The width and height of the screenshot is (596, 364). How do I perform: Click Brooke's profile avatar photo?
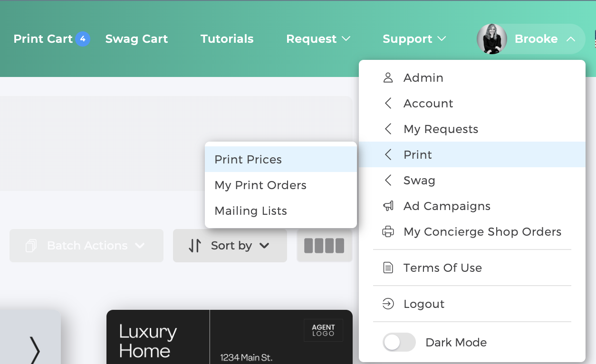click(492, 39)
